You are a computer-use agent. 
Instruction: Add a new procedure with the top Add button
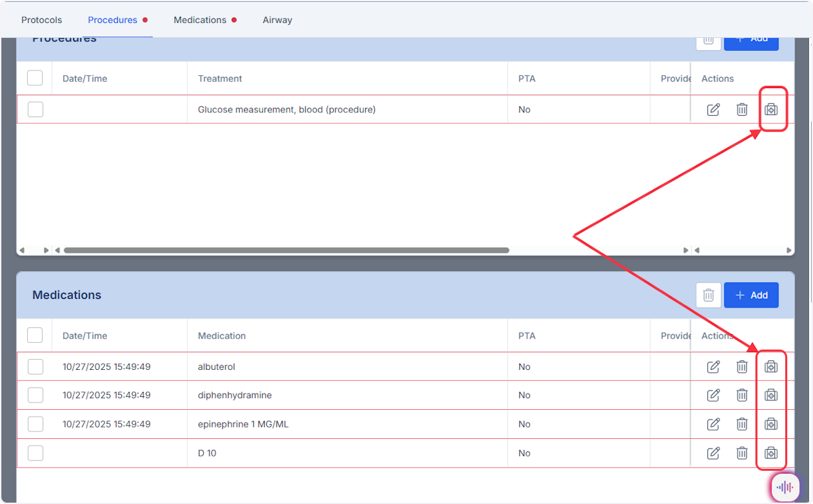pos(751,42)
